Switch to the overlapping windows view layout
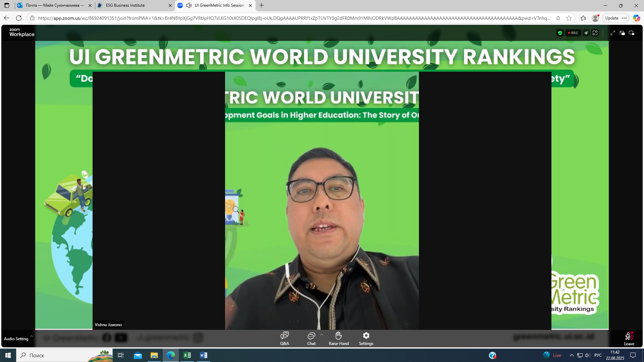Viewport: 644px width, 362px height. (x=622, y=33)
